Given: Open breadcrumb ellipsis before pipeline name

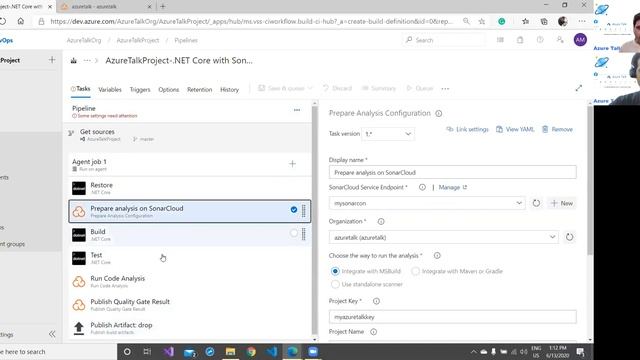Looking at the screenshot, I should click(x=87, y=60).
